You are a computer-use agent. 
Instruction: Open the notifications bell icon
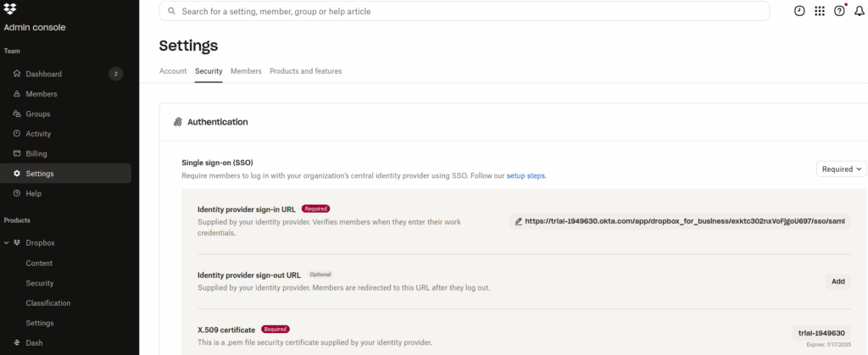pyautogui.click(x=860, y=11)
